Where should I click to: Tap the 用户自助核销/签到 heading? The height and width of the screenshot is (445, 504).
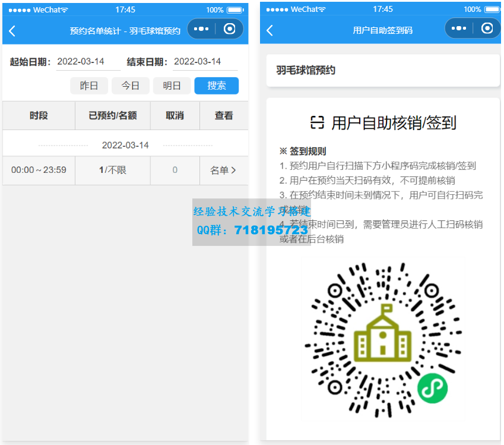394,123
